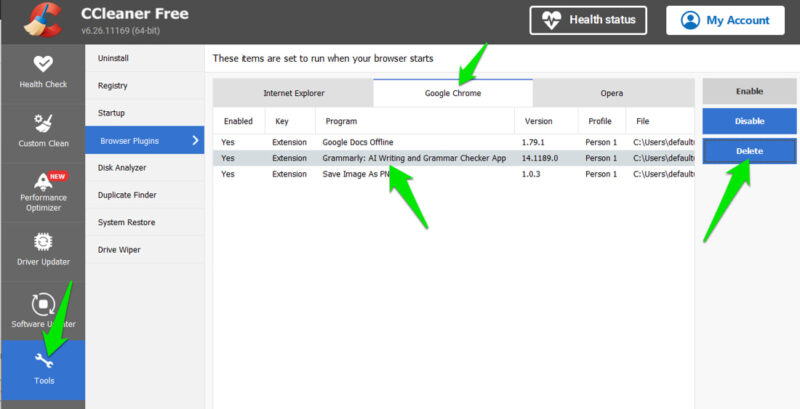800x409 pixels.
Task: Click version 1.79.1 cell
Action: tap(533, 142)
